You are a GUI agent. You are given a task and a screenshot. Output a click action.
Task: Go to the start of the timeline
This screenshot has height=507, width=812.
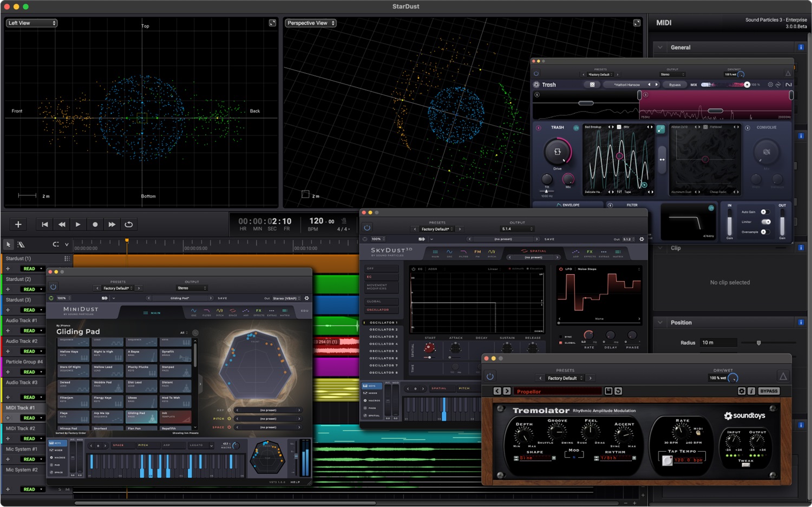tap(45, 224)
